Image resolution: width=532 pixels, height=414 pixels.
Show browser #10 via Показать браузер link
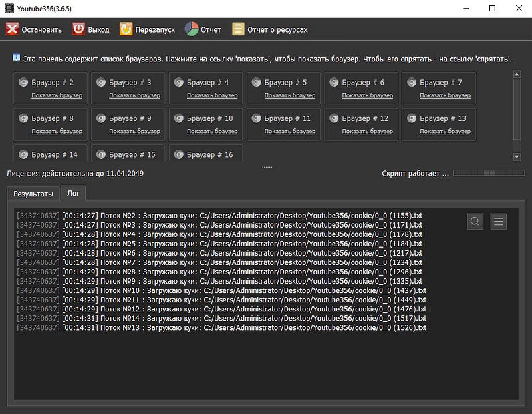[x=212, y=131]
